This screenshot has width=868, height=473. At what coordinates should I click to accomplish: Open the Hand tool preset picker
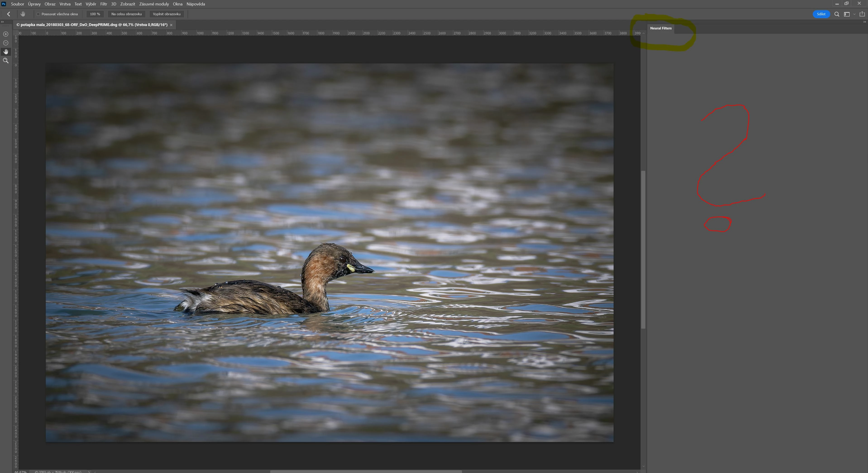(x=23, y=14)
